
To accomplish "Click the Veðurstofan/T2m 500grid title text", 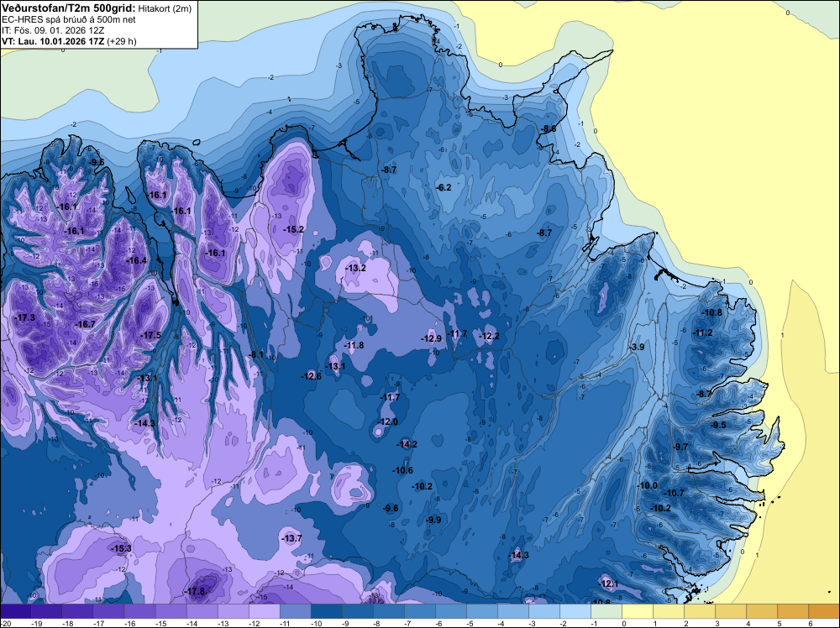I will (68, 8).
